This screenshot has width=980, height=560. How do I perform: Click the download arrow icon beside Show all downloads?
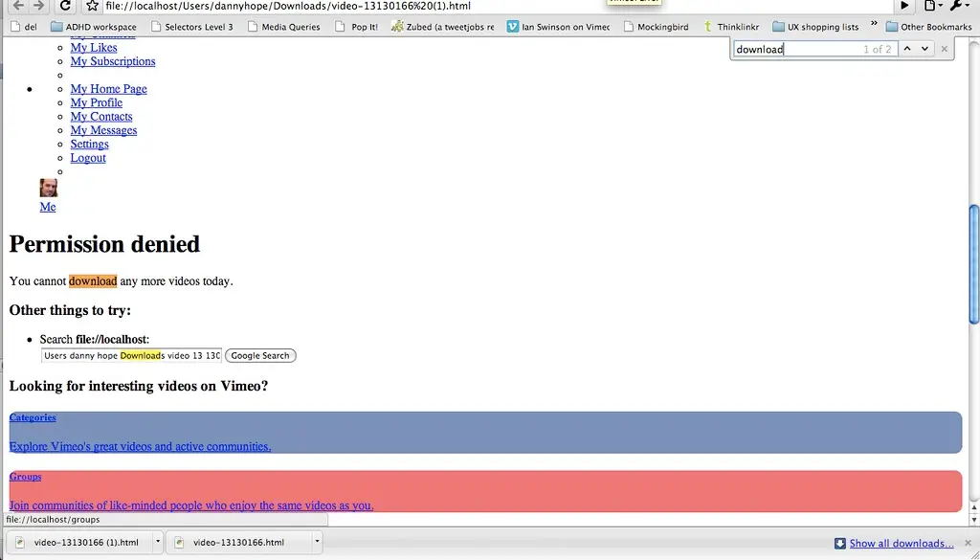(840, 543)
